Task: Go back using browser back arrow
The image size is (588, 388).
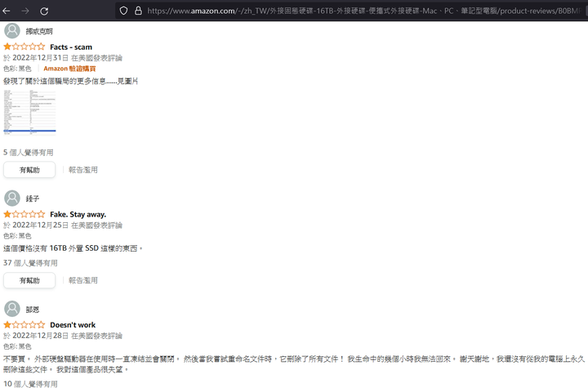Action: (7, 11)
